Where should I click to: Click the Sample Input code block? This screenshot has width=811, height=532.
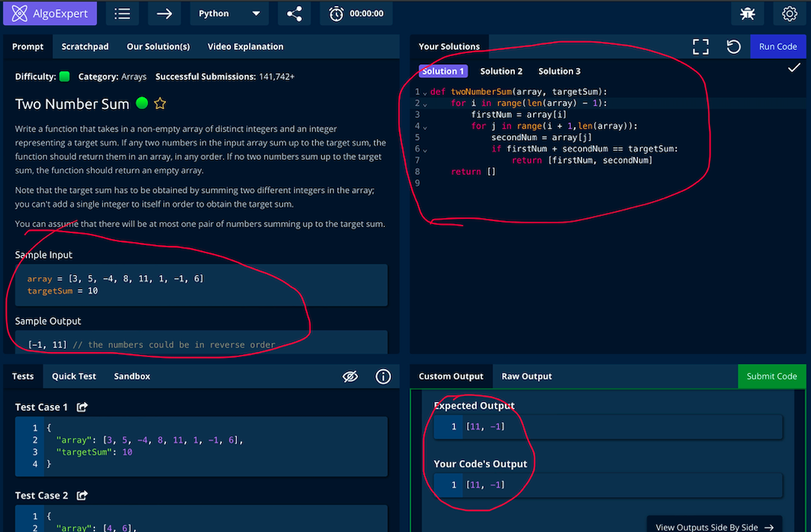(201, 285)
